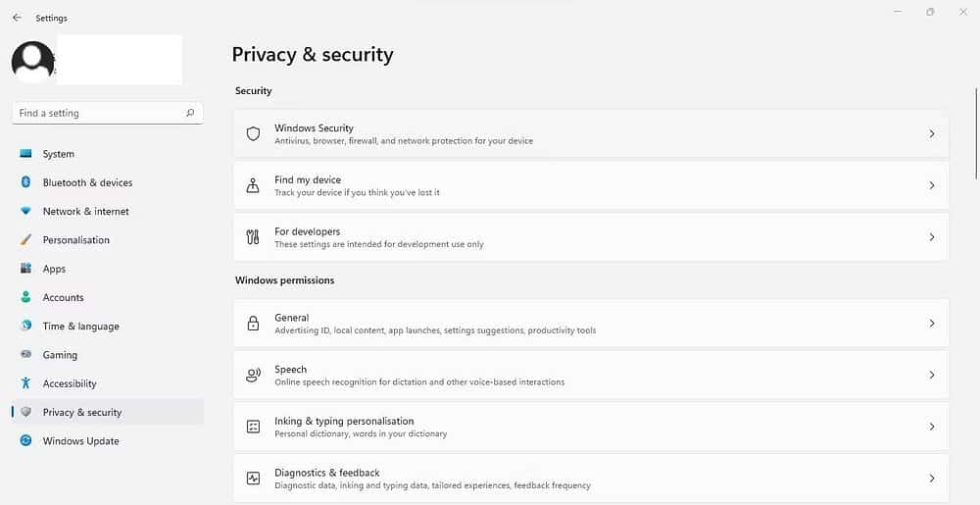Click the Find a setting search box
Screen dimensions: 980x505
(x=98, y=113)
